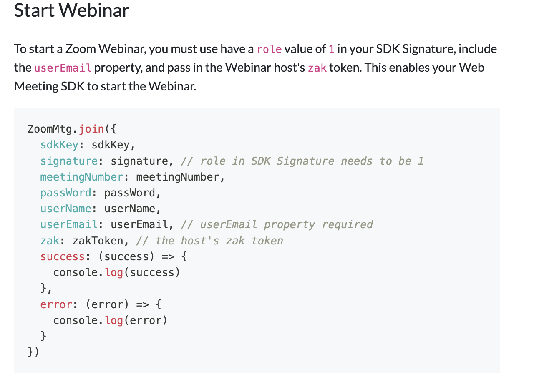
Task: Click the "Start Webinar" heading
Action: point(72,10)
